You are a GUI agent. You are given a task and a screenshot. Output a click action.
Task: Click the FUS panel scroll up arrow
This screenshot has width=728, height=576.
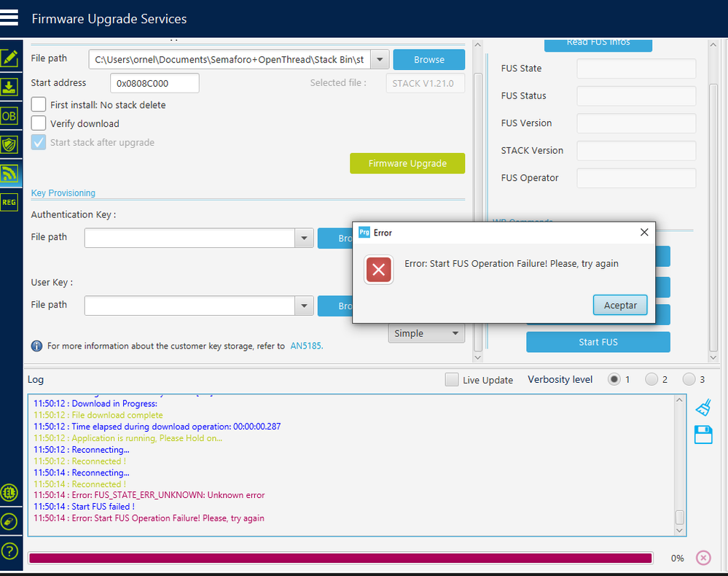(713, 44)
